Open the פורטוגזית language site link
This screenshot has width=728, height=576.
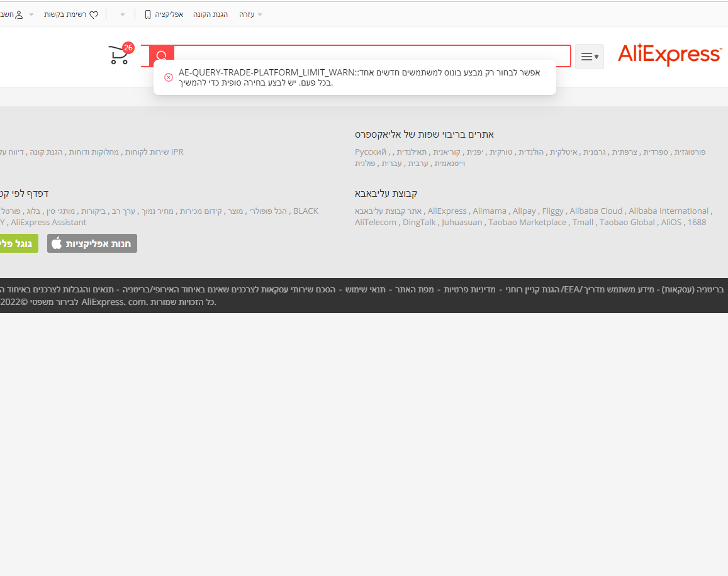click(x=690, y=152)
